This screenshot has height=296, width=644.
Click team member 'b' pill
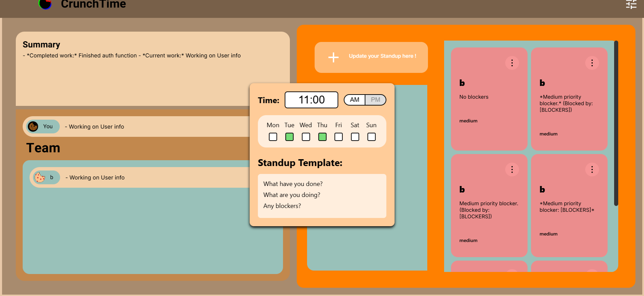pos(46,177)
